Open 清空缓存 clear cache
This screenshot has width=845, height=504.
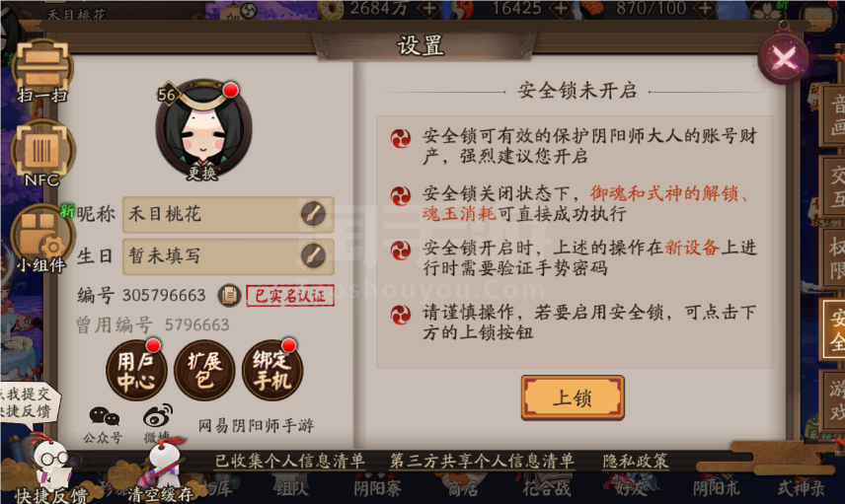[161, 472]
